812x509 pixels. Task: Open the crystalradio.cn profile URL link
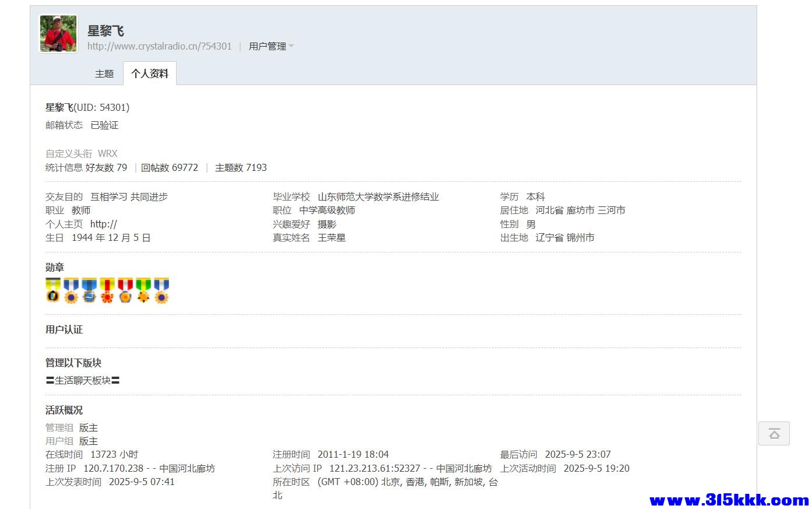click(x=159, y=46)
